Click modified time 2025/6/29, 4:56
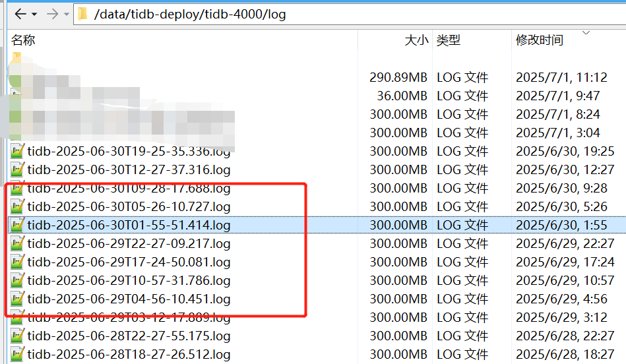The height and width of the screenshot is (364, 626). tap(561, 299)
